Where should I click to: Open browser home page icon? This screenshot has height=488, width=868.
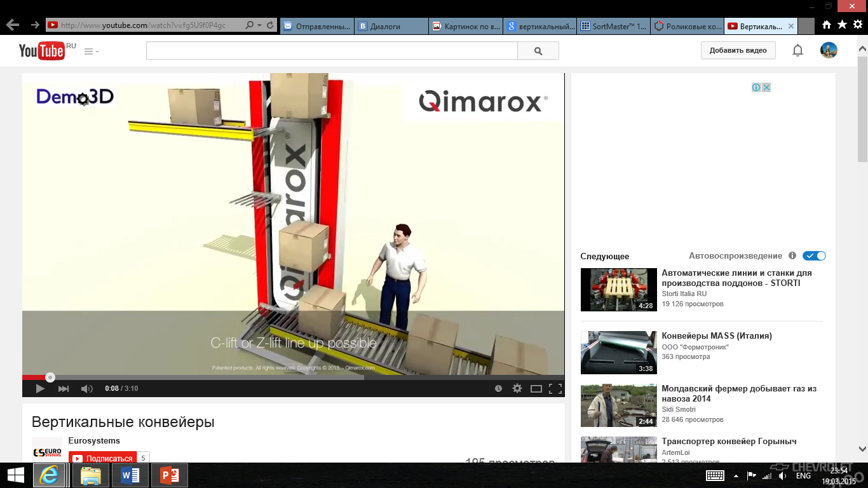(826, 25)
